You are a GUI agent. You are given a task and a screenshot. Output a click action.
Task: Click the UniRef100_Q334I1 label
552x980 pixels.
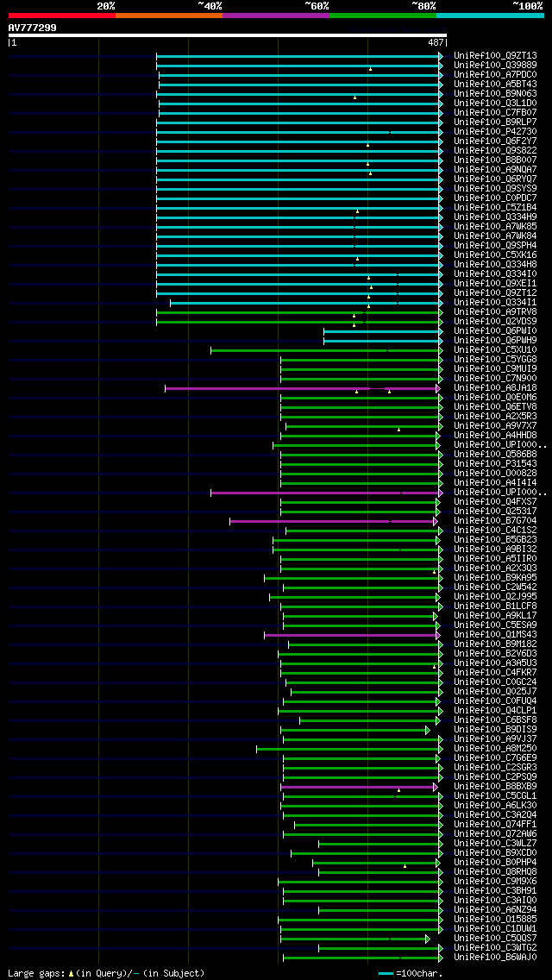(496, 303)
